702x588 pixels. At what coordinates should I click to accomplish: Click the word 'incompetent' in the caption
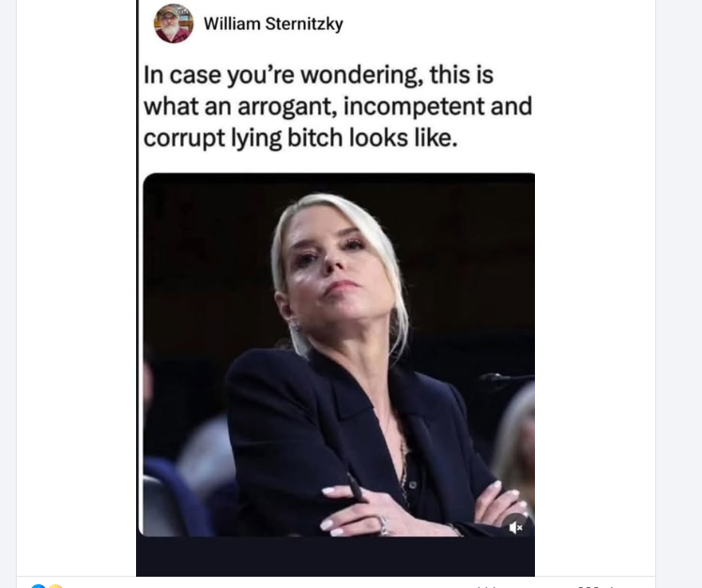[414, 107]
